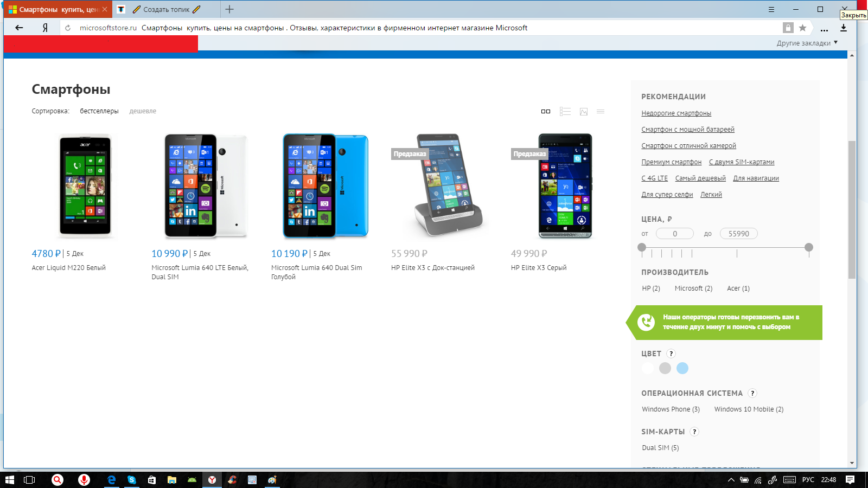
Task: Click the Yandex 'Я' home button
Action: [x=45, y=28]
